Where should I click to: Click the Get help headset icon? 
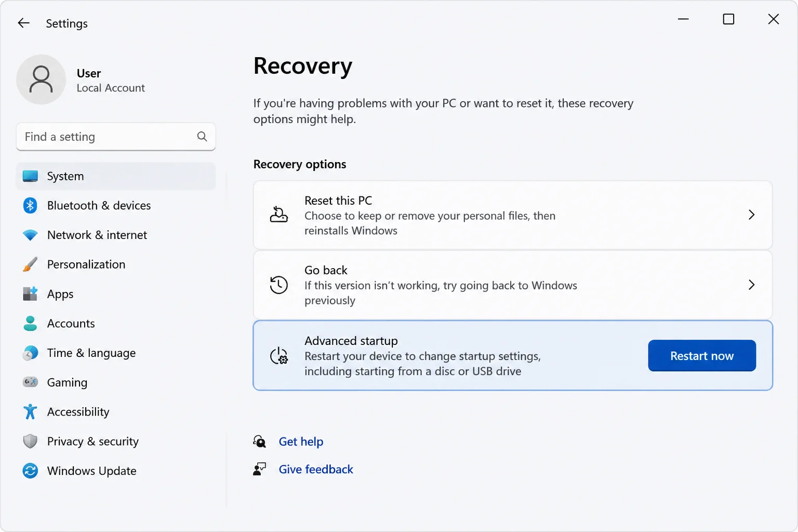pos(260,442)
